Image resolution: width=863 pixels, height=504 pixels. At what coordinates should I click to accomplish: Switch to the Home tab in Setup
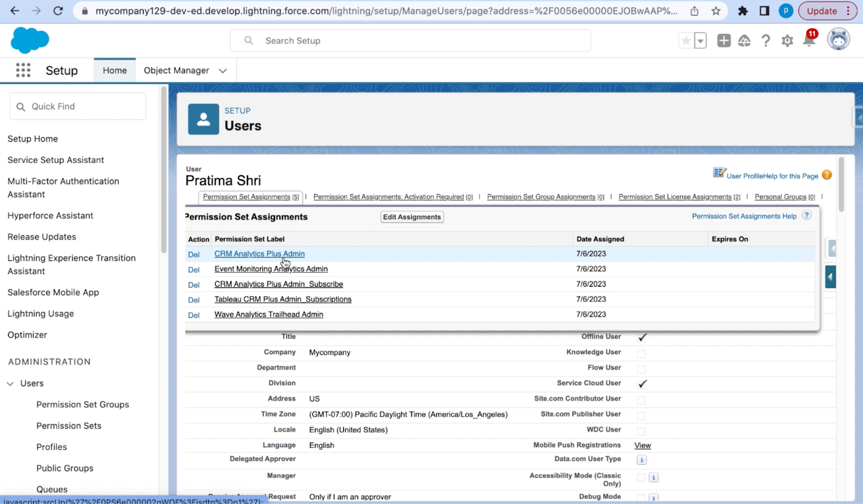(114, 70)
